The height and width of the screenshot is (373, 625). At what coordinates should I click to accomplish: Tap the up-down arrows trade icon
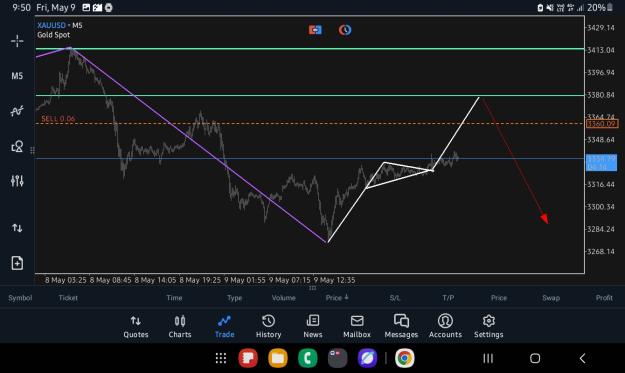[x=17, y=228]
